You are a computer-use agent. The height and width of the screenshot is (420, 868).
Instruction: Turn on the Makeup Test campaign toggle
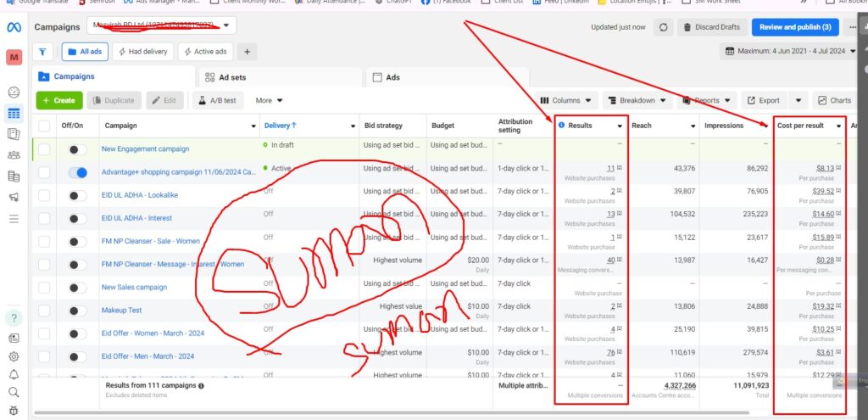pos(78,311)
